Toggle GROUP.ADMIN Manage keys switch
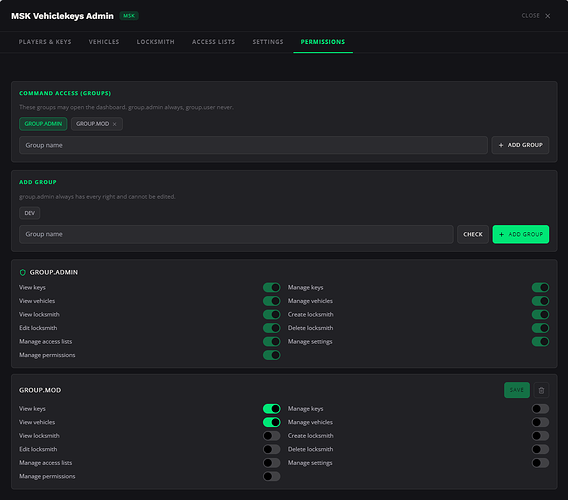 click(x=540, y=287)
